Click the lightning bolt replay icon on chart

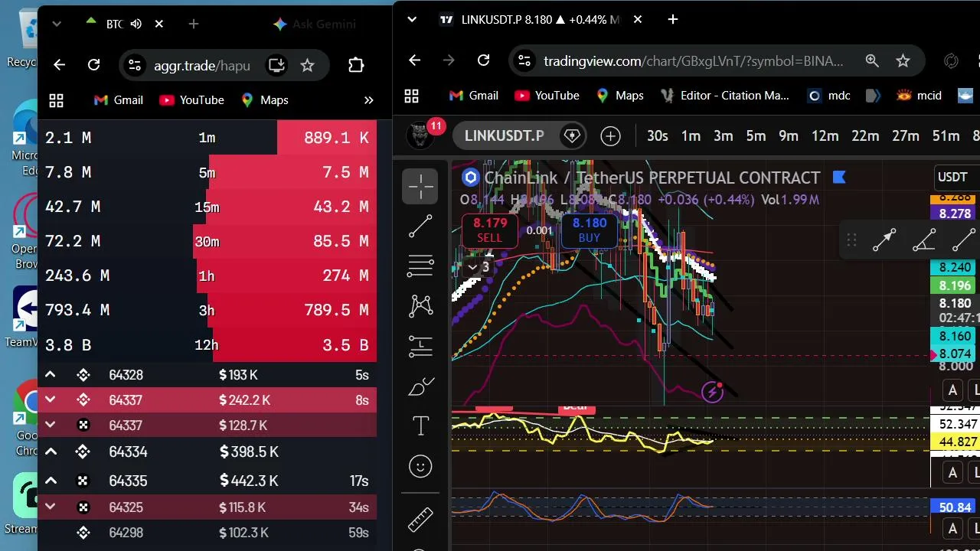coord(713,392)
